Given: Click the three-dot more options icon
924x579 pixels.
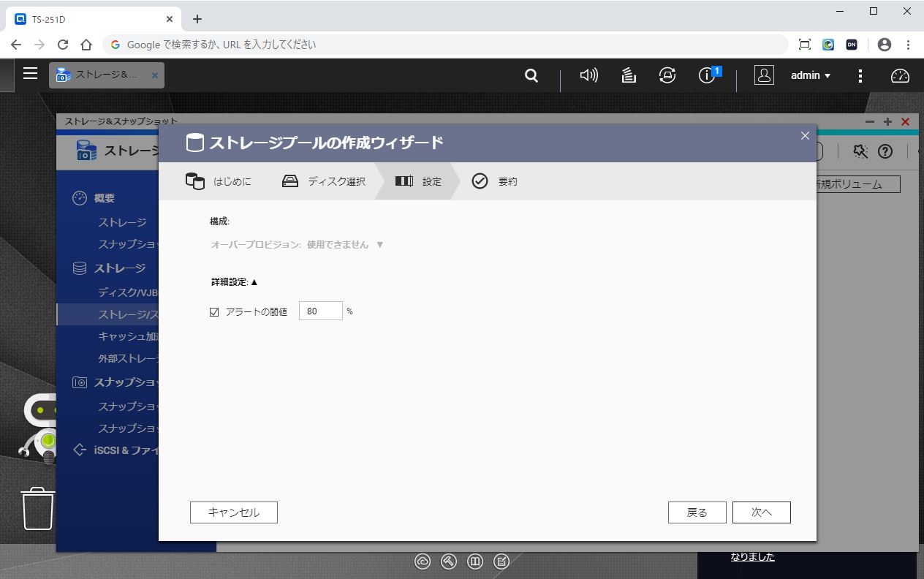Looking at the screenshot, I should 860,75.
